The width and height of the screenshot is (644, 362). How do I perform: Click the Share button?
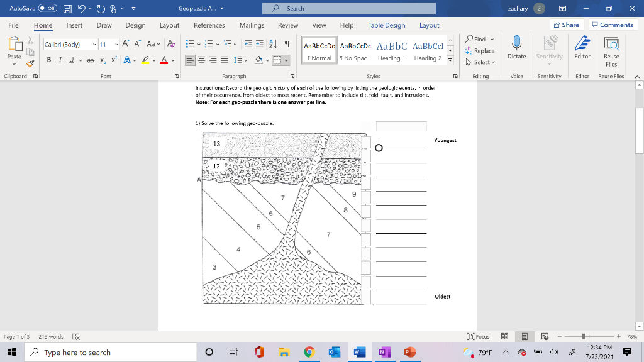[565, 25]
